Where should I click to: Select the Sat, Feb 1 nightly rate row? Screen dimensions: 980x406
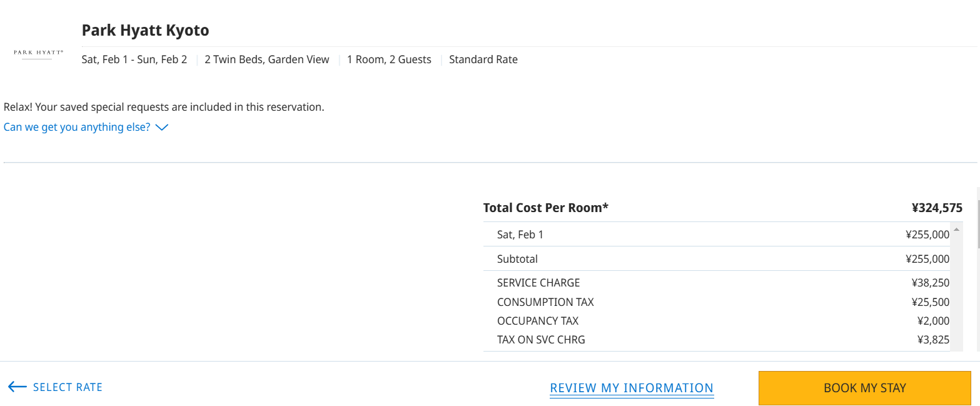pyautogui.click(x=717, y=235)
